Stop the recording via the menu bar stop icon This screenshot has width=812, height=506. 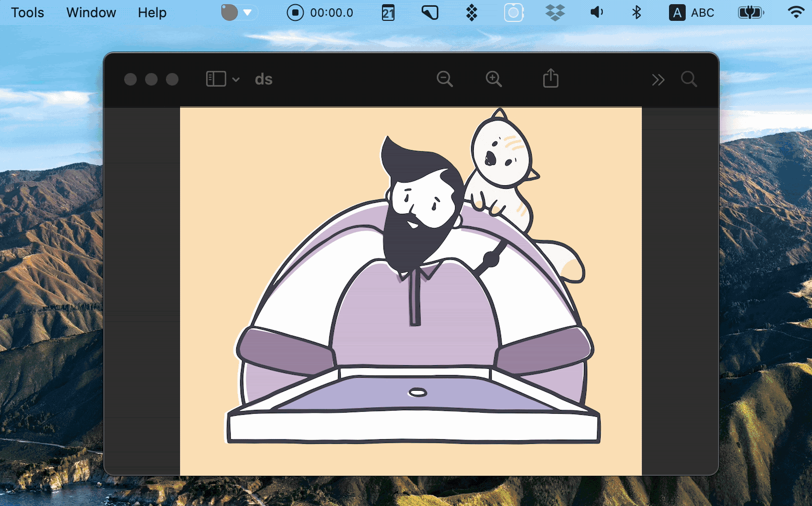pyautogui.click(x=295, y=13)
